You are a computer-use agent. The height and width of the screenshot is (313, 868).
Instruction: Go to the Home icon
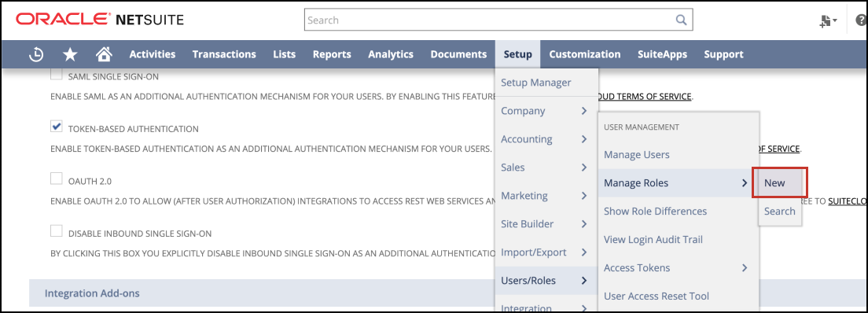104,54
